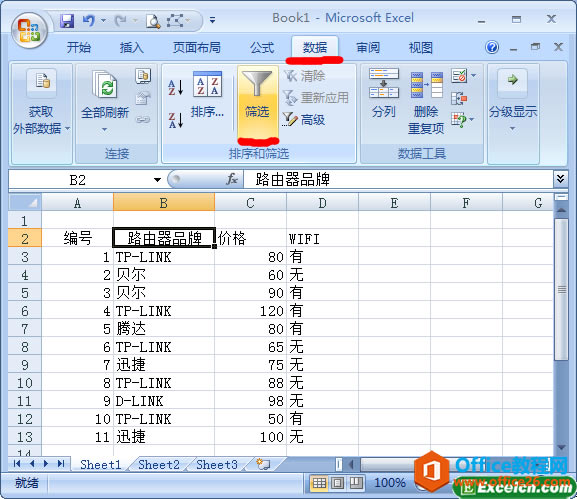Open Get External Data (获取外部数据)
This screenshot has height=499, width=577.
pyautogui.click(x=41, y=102)
